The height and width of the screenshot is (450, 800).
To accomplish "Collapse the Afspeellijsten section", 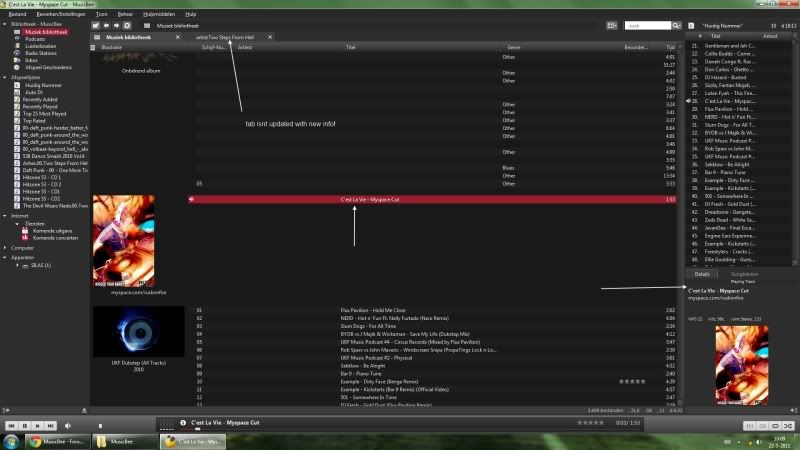I will (x=5, y=78).
